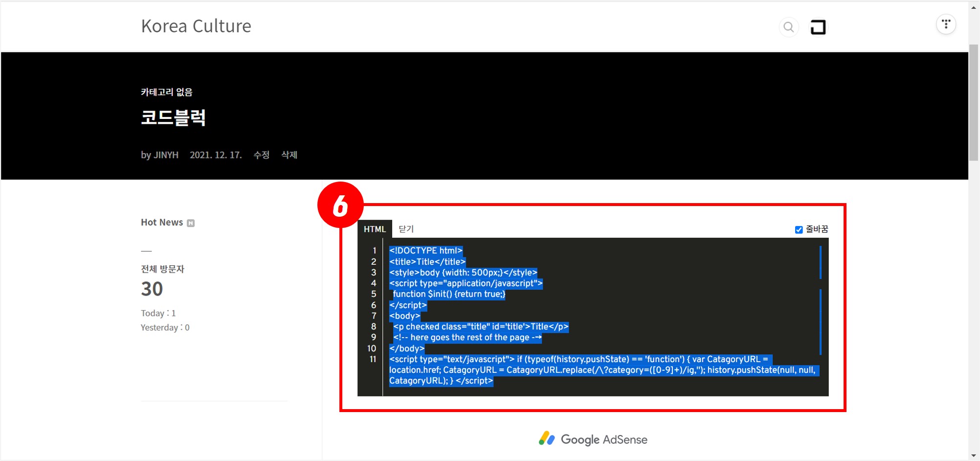Screen dimensions: 980x461
Task: Click the date '2021. 12. 17.'
Action: pyautogui.click(x=216, y=155)
